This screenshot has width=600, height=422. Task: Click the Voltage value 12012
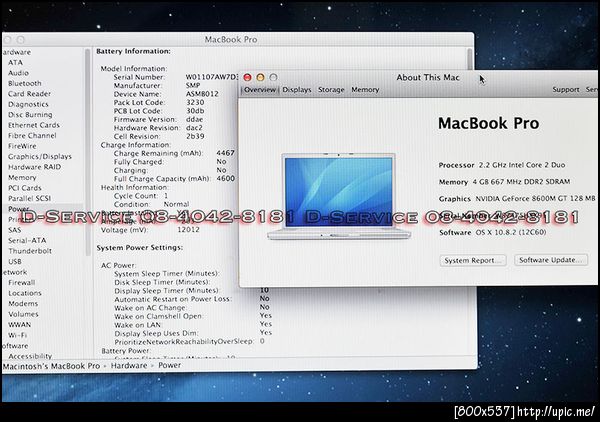pyautogui.click(x=188, y=230)
